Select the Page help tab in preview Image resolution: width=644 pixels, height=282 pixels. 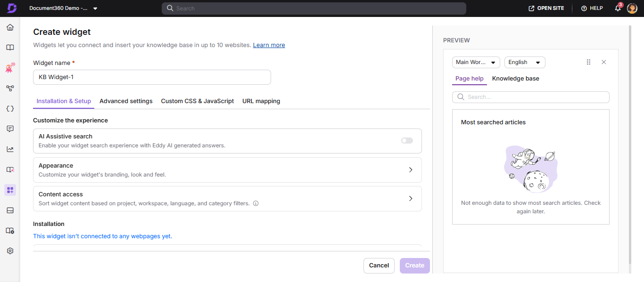470,79
